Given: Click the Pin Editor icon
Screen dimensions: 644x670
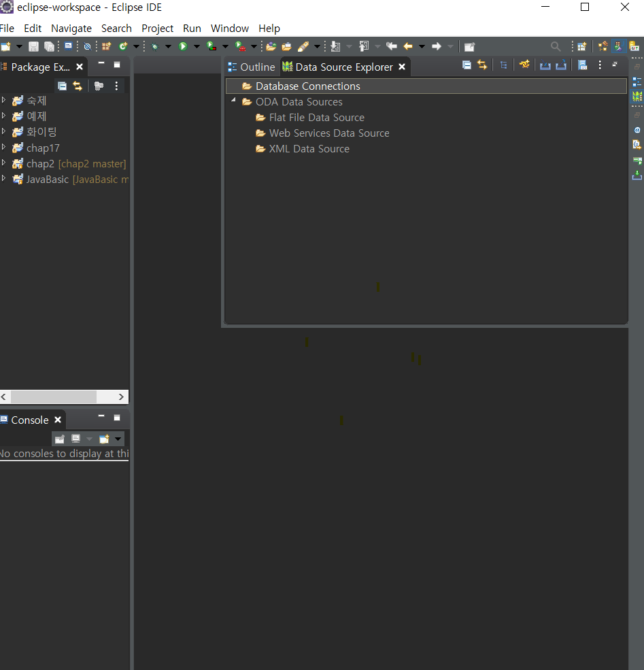Looking at the screenshot, I should coord(469,46).
